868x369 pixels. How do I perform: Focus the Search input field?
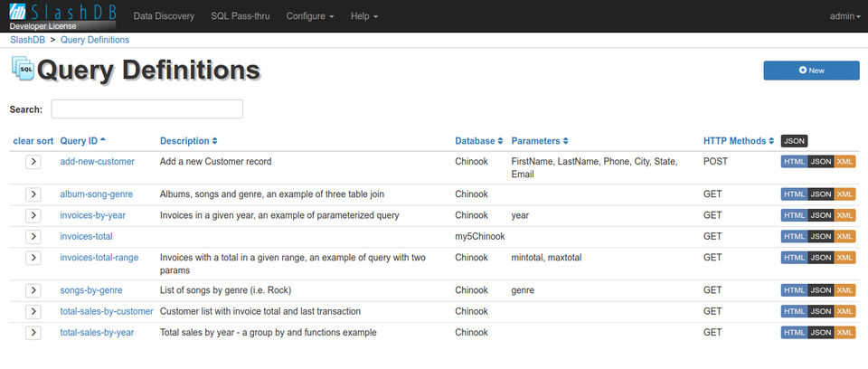(x=147, y=109)
